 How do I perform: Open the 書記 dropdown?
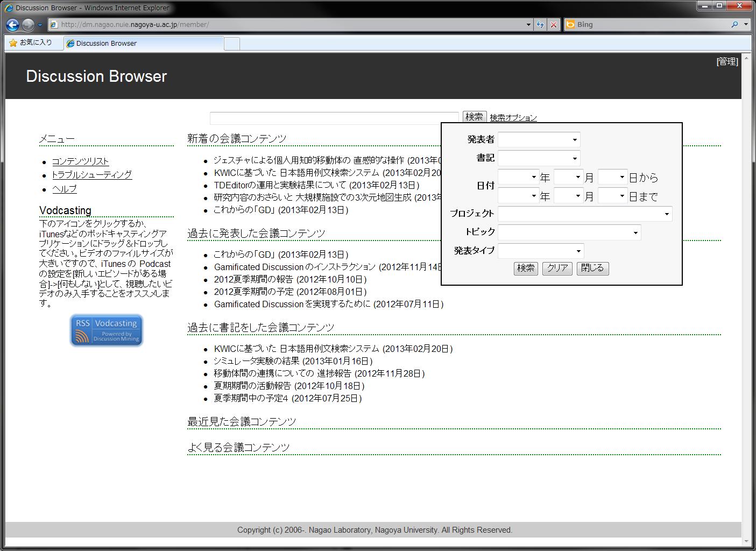[539, 158]
